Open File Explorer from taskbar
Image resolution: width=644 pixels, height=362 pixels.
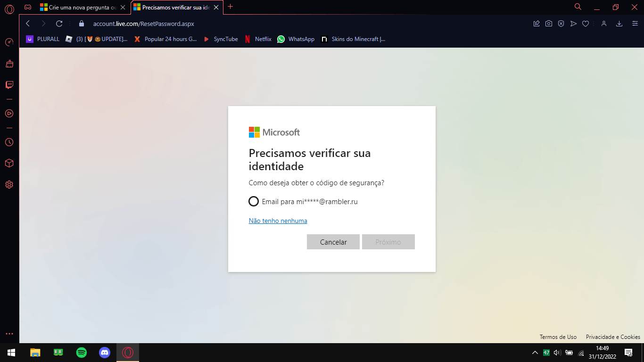pyautogui.click(x=35, y=353)
